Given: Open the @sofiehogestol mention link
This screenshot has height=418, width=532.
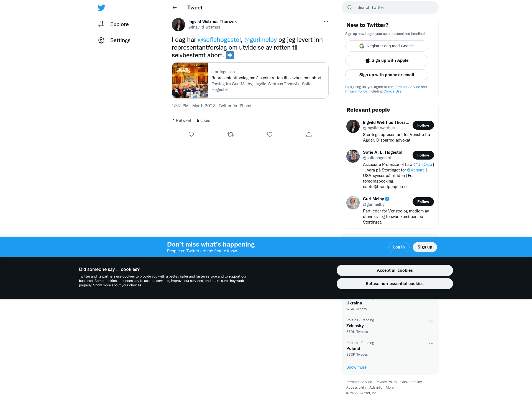Looking at the screenshot, I should (219, 40).
